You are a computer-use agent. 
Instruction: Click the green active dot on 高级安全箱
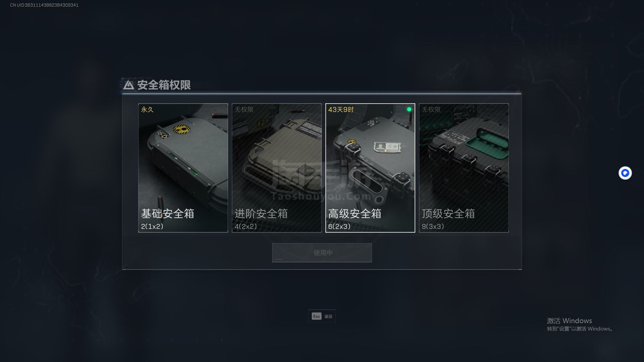[409, 109]
